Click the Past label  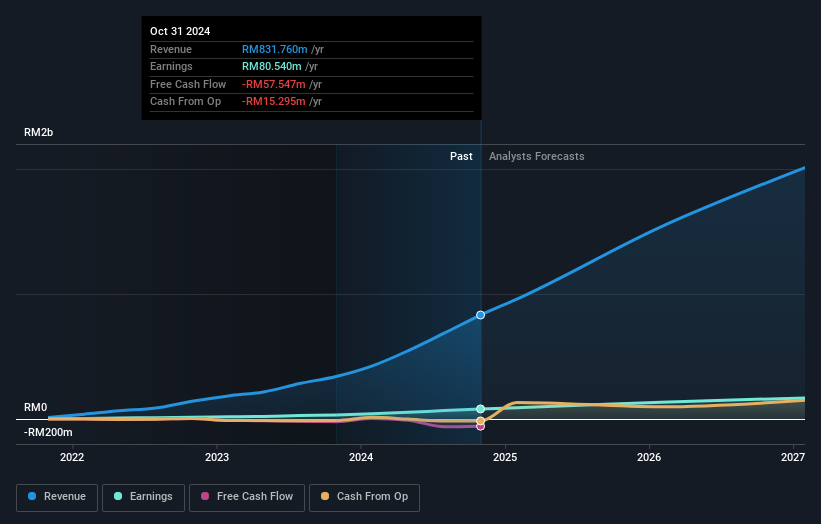click(x=461, y=157)
